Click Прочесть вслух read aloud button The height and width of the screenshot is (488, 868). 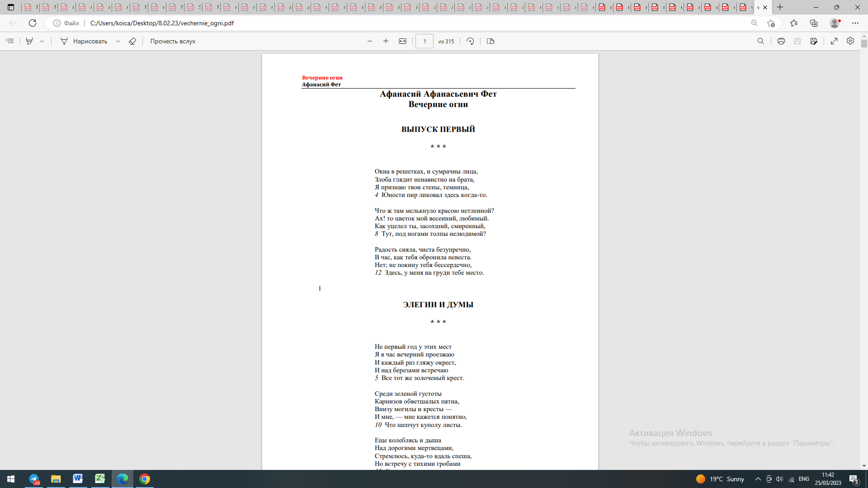pos(173,41)
